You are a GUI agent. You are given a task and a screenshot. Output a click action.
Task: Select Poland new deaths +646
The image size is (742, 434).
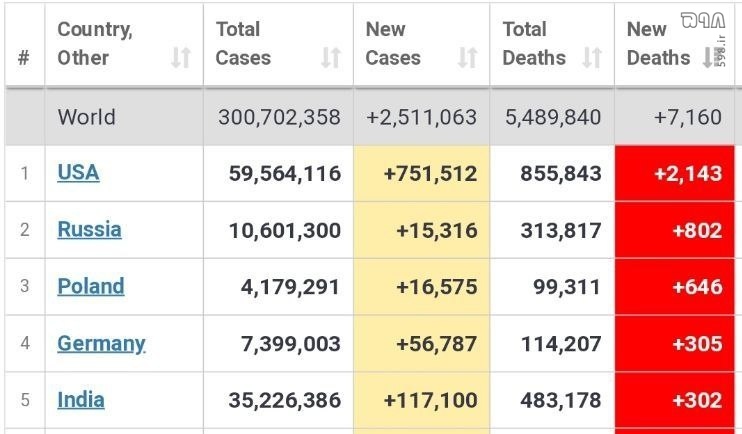point(698,287)
